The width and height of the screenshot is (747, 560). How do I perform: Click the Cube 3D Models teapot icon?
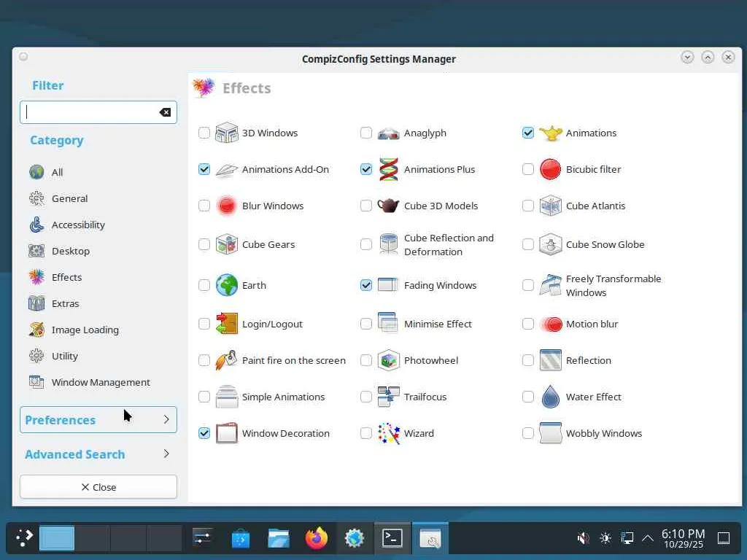pos(388,206)
